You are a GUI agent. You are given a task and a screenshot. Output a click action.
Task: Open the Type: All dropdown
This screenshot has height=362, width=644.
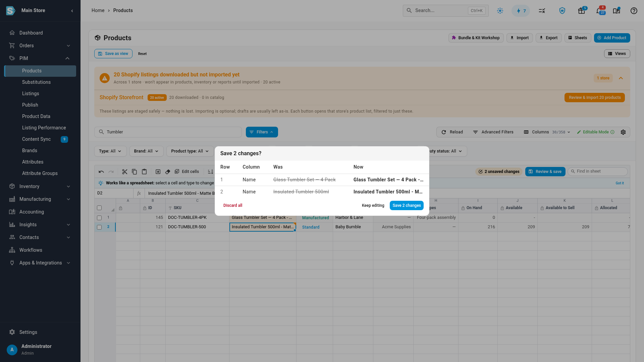110,151
